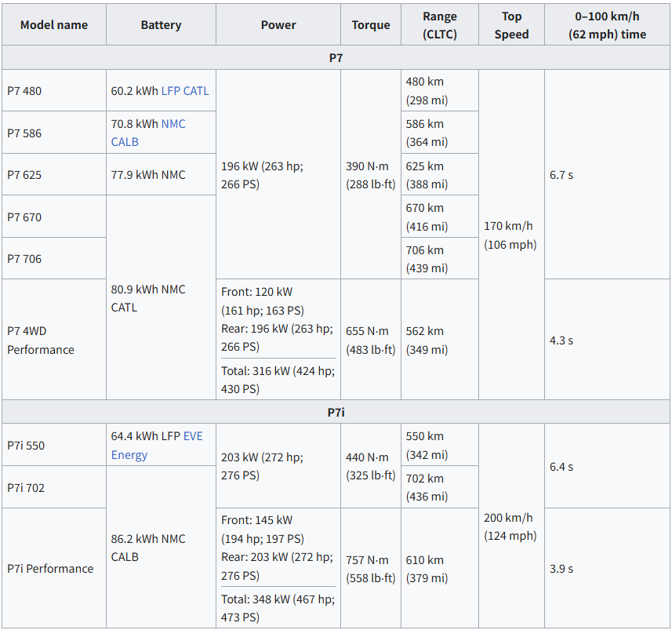Select the Top Speed column header
The height and width of the screenshot is (630, 672).
click(511, 25)
